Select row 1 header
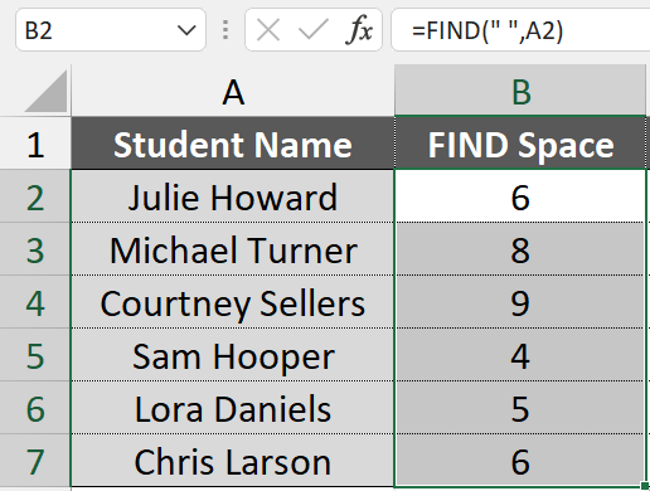This screenshot has height=491, width=650. click(35, 145)
